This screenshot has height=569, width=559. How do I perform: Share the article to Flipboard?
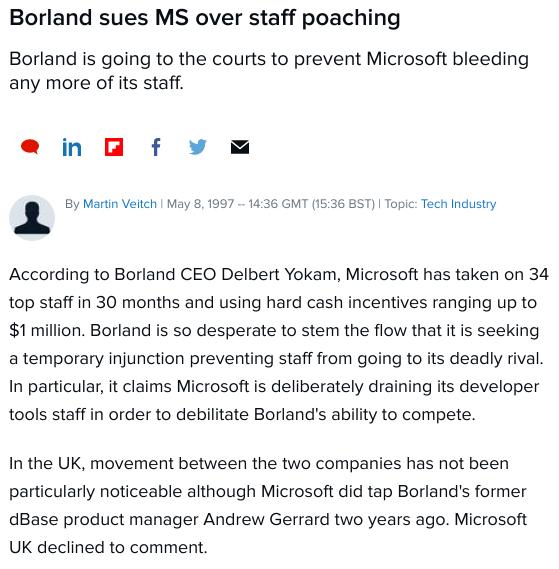tap(114, 147)
